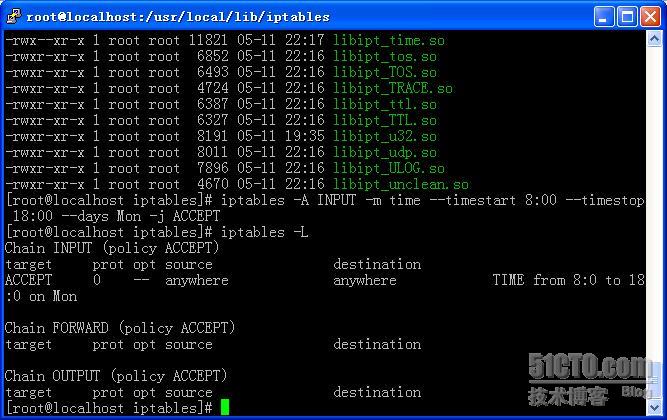Viewport: 667px width, 420px height.
Task: Click the file size 4670
Action: [212, 184]
